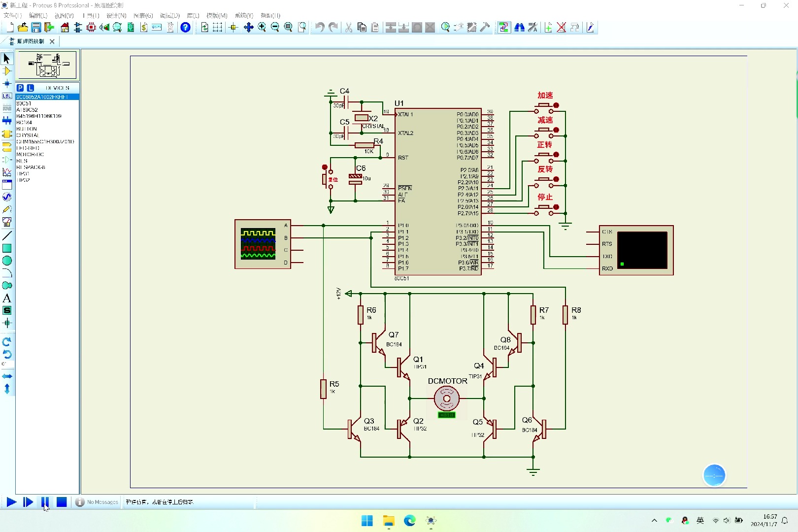798x532 pixels.
Task: Click the P pick devices button
Action: (20, 88)
